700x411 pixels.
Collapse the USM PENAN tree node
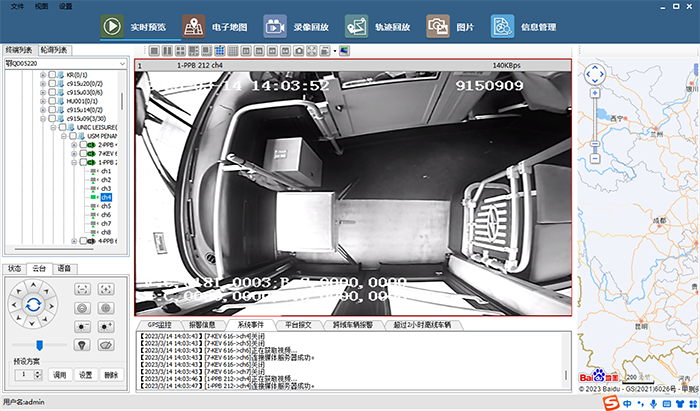[63, 136]
